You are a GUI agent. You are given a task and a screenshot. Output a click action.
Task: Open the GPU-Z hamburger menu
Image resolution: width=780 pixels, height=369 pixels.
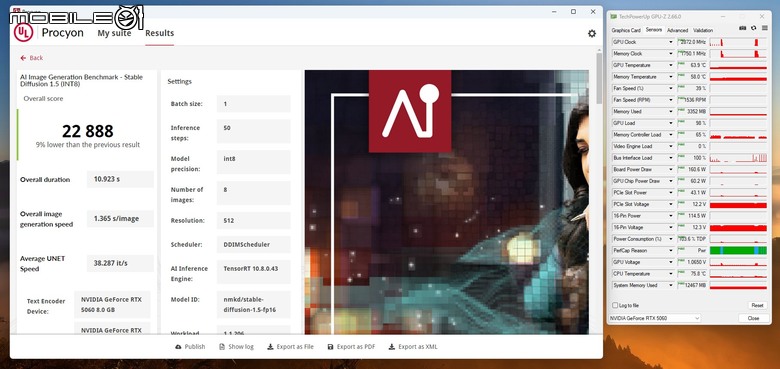click(x=765, y=28)
